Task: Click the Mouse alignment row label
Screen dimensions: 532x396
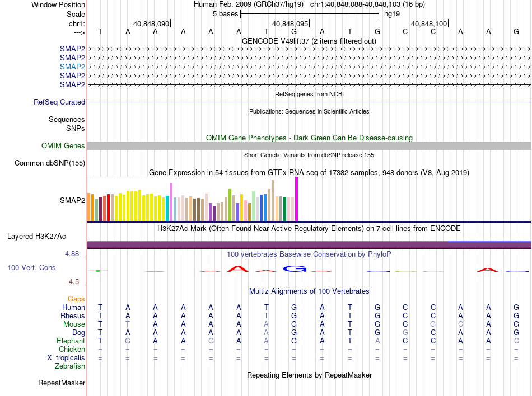Action: click(74, 324)
